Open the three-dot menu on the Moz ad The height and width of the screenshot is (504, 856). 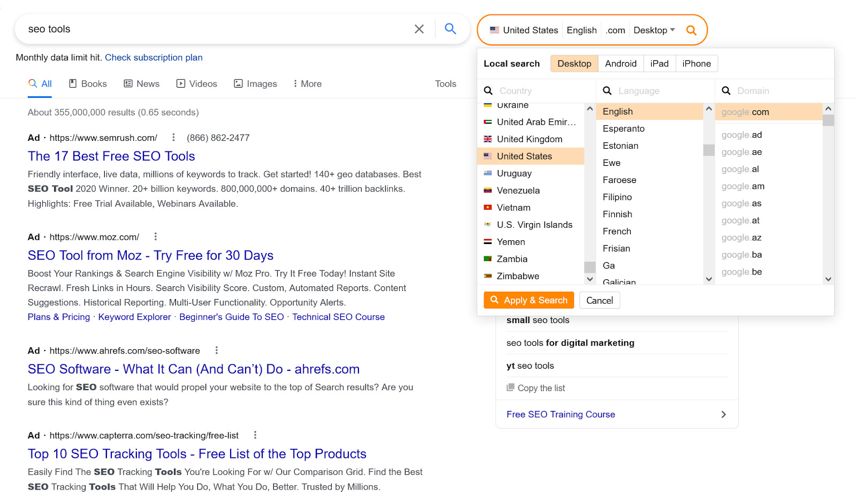[x=155, y=236]
